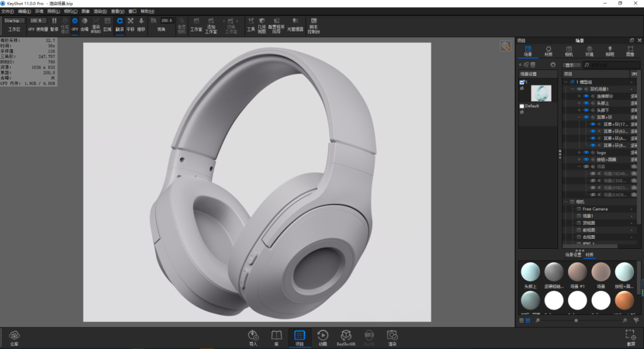The image size is (644, 349).
Task: Open the 云库 cloud library
Action: [14, 338]
